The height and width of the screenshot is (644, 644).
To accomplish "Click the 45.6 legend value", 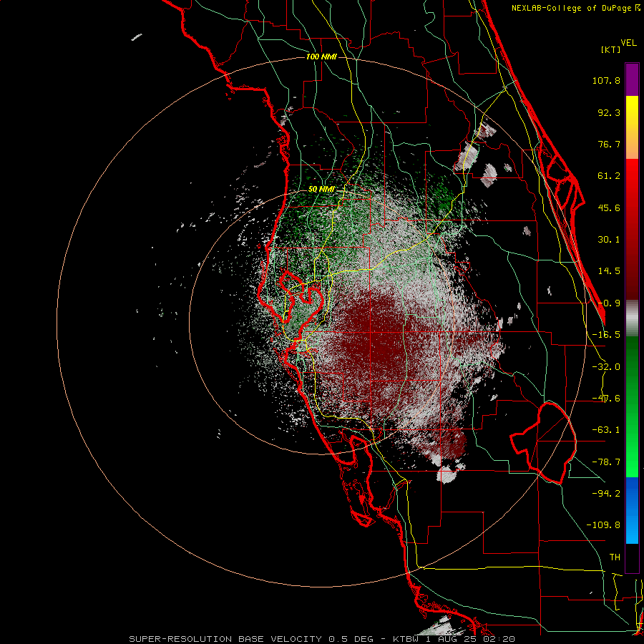I will (x=609, y=208).
